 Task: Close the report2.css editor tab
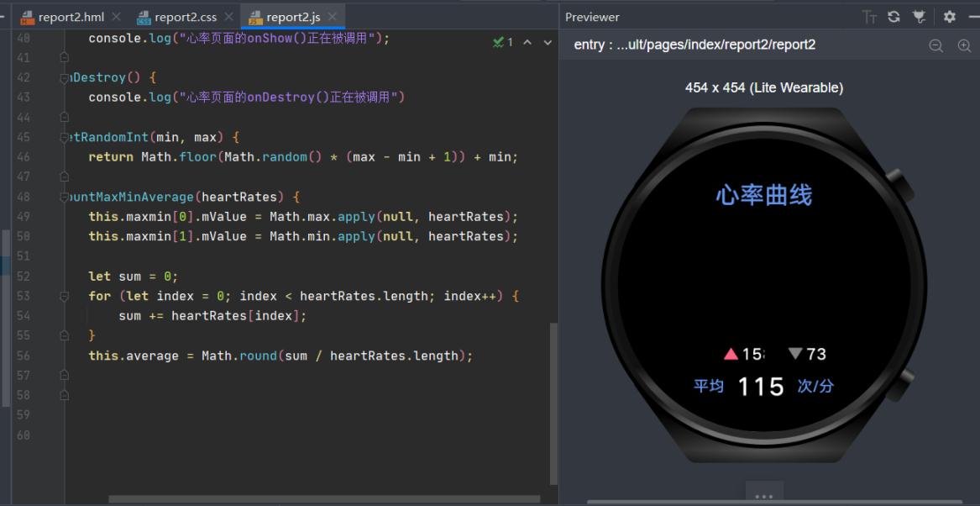pyautogui.click(x=228, y=17)
